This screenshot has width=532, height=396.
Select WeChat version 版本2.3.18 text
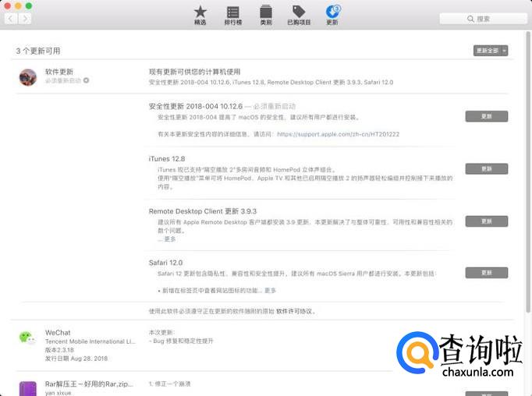click(59, 350)
